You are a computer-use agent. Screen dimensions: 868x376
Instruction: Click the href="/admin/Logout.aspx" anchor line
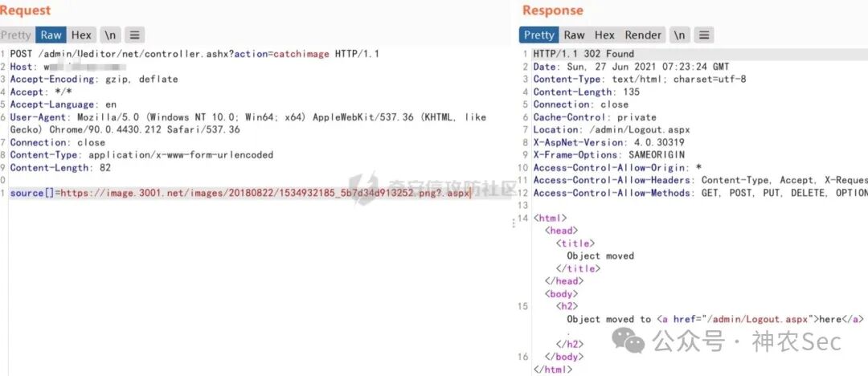714,319
